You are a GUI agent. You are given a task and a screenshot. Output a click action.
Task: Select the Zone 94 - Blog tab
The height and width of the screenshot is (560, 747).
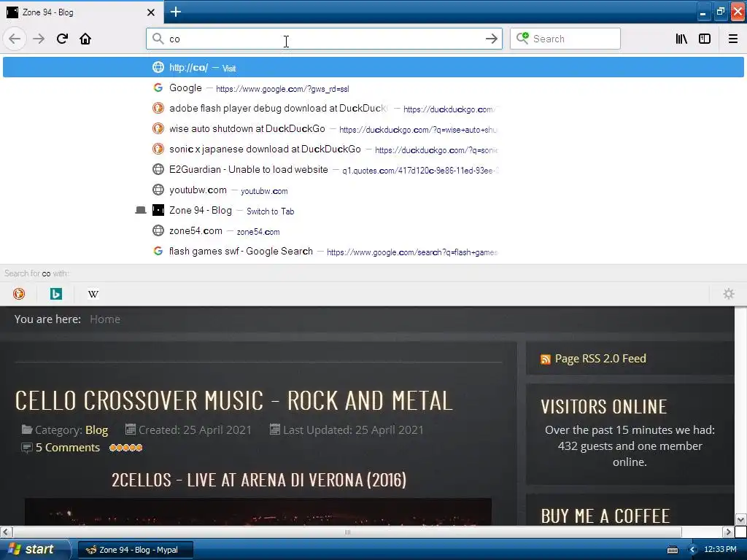[x=81, y=12]
